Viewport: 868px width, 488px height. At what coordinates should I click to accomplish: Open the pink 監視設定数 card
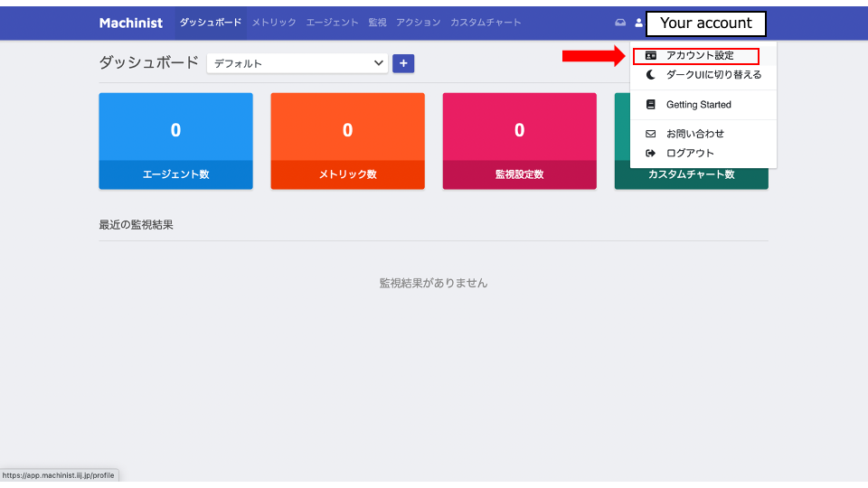click(x=519, y=141)
